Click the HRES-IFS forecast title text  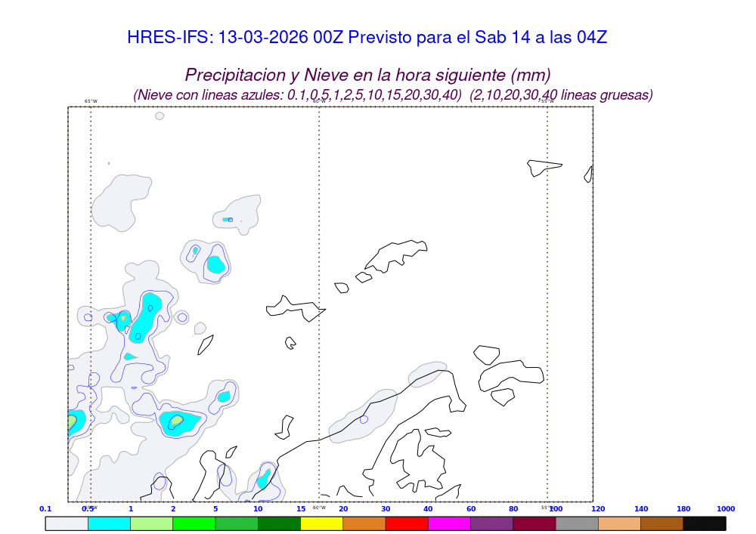pyautogui.click(x=367, y=38)
